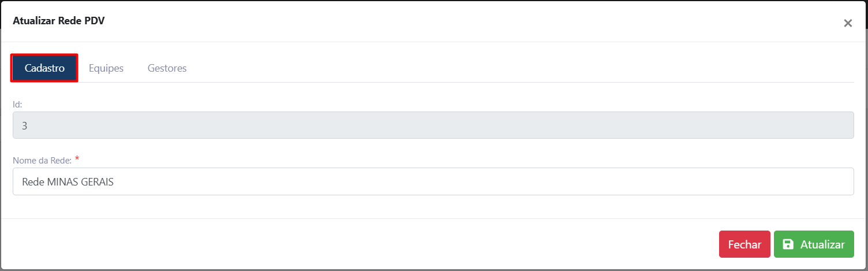
Task: Click the red required-field asterisk
Action: (x=77, y=159)
